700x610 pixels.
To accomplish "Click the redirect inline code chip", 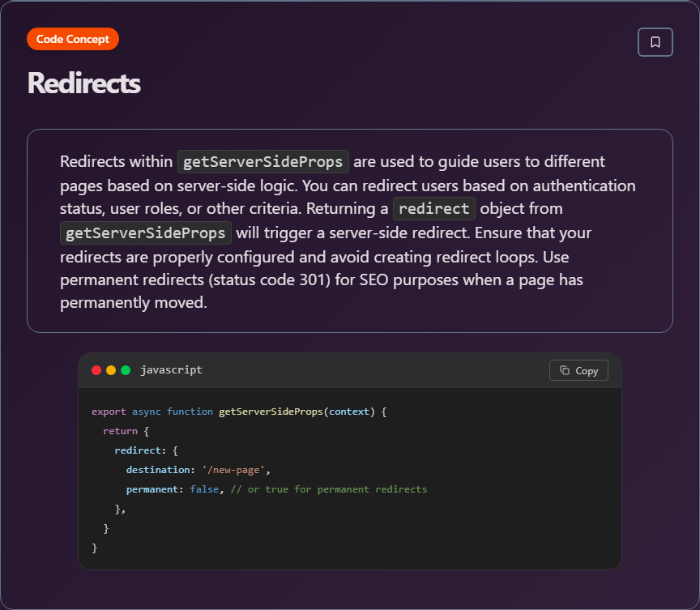I will coord(434,208).
